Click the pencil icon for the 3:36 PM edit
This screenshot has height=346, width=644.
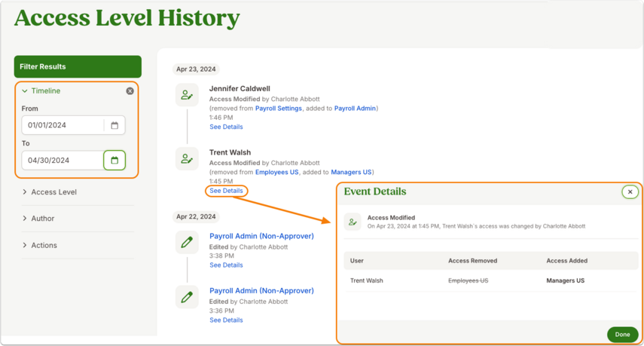187,297
